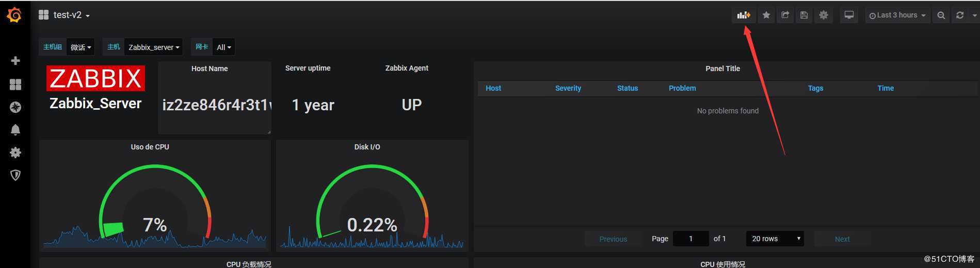The width and height of the screenshot is (980, 268).
Task: Open the Last 3 hours time picker
Action: [x=898, y=15]
